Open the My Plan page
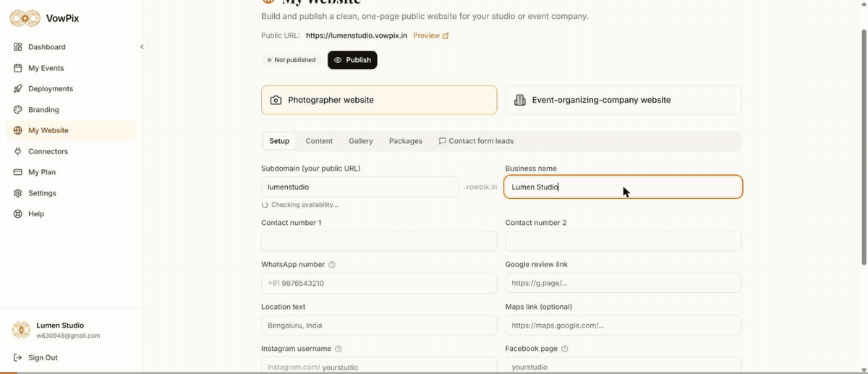 click(x=71, y=172)
